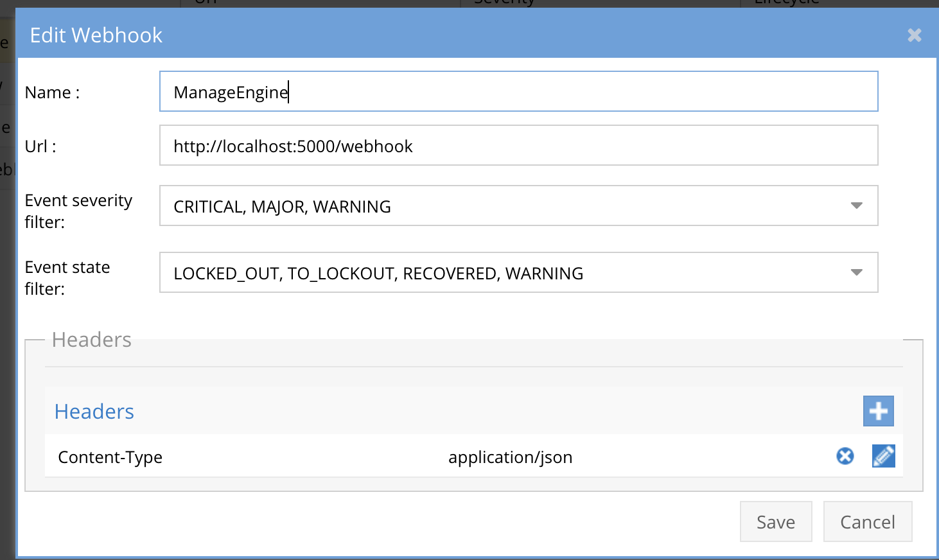Click the blue Headers heading
The image size is (939, 560).
94,411
